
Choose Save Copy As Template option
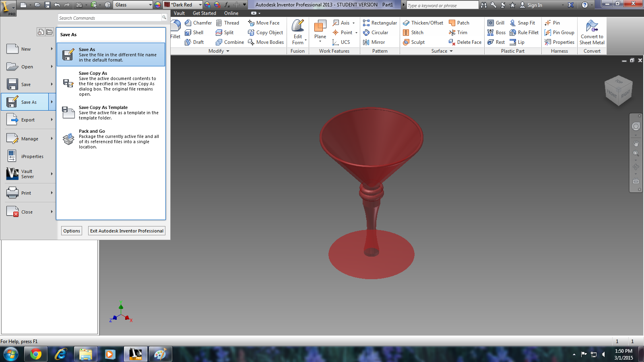coord(111,113)
